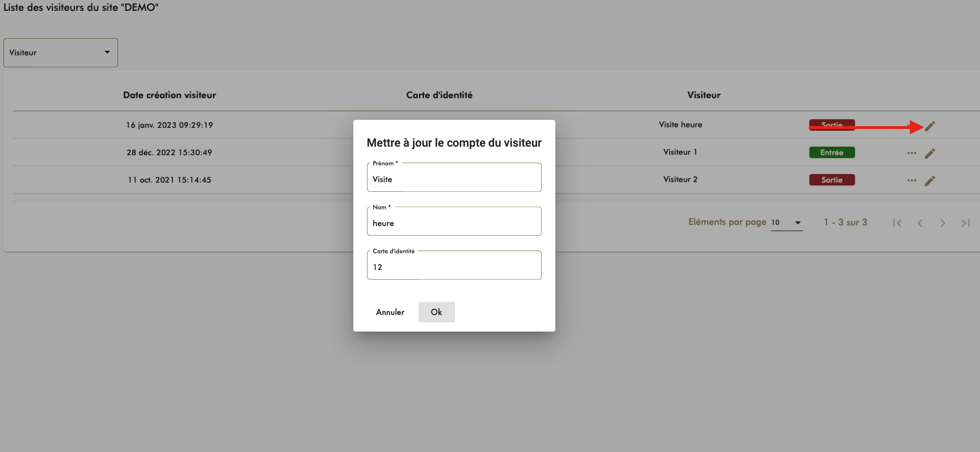Confirm the visitor update with Ok
The image size is (980, 452).
[436, 312]
